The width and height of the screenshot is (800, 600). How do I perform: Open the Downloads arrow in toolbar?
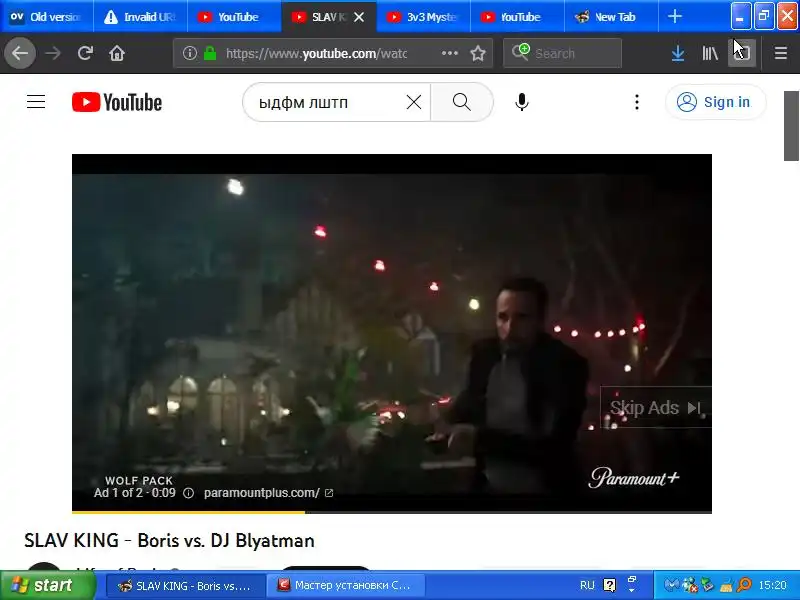coord(678,53)
